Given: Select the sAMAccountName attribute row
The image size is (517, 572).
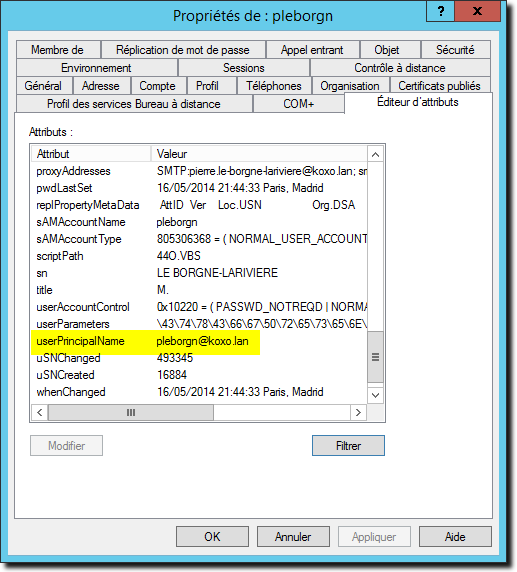Looking at the screenshot, I should pyautogui.click(x=199, y=222).
